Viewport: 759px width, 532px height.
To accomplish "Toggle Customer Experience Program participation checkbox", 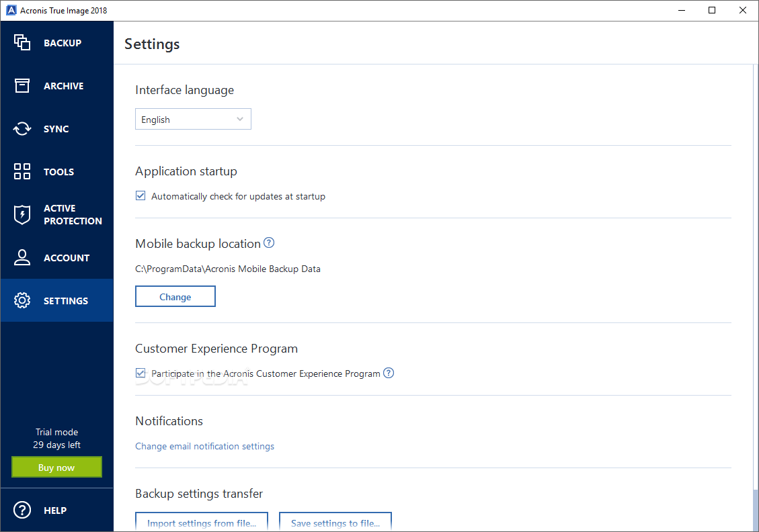I will tap(141, 373).
